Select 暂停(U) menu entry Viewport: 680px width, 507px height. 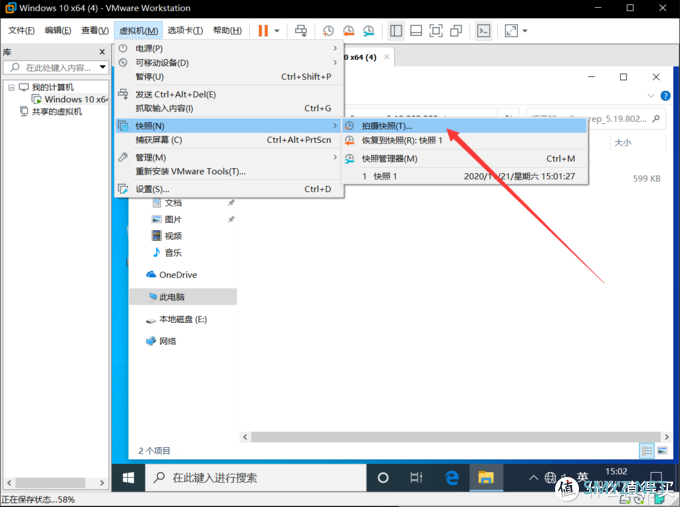tap(229, 77)
